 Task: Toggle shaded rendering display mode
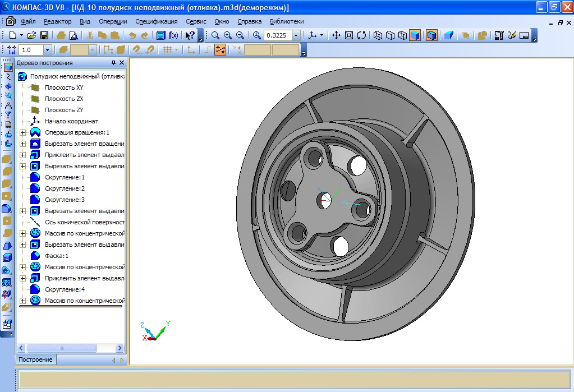coord(415,35)
